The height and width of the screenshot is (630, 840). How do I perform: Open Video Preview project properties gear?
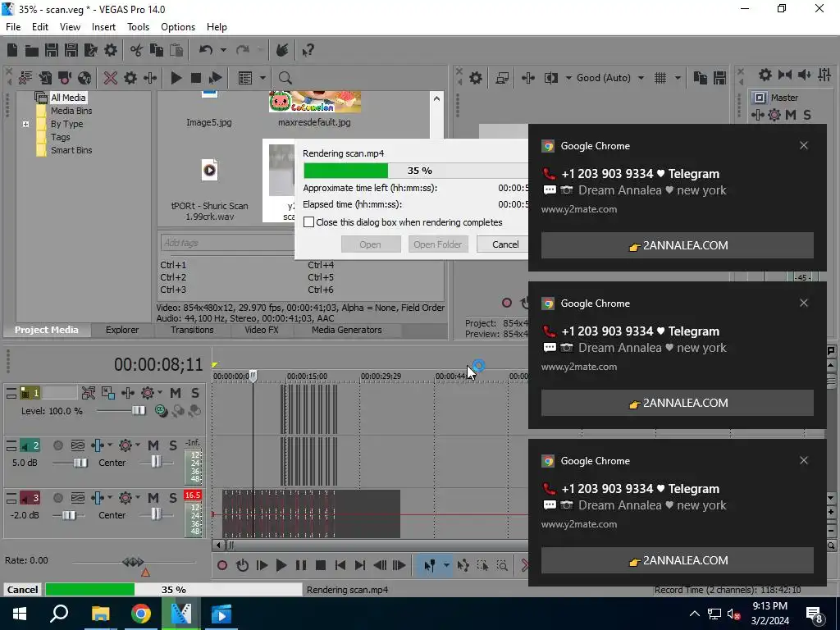click(476, 78)
